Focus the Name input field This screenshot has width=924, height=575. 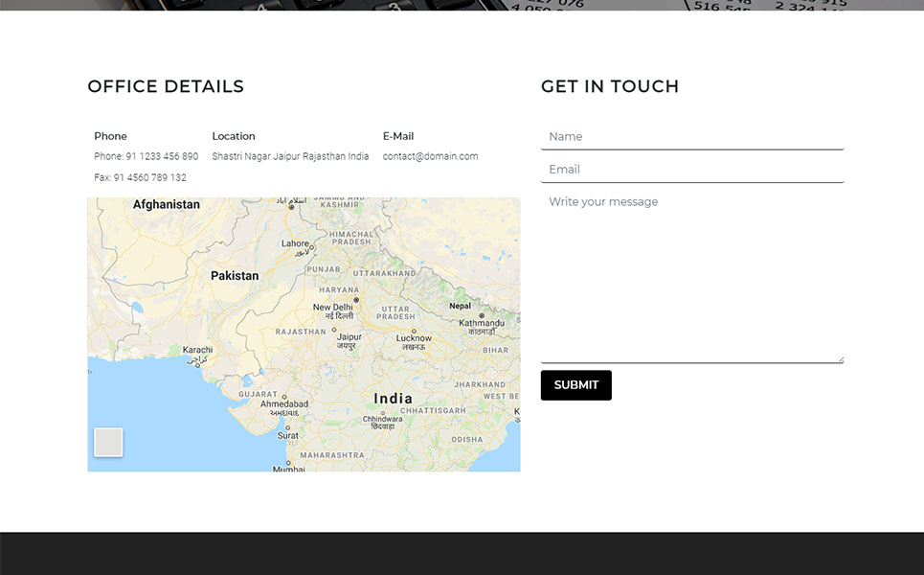pyautogui.click(x=691, y=137)
